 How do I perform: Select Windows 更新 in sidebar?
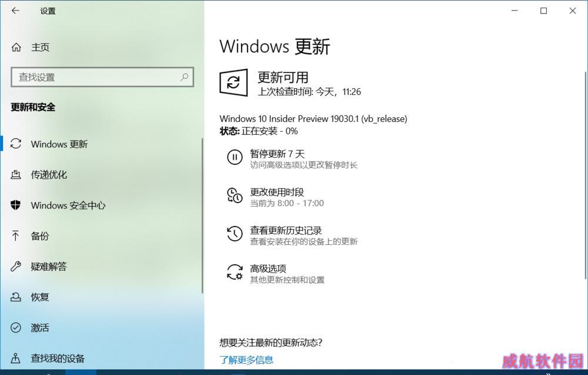click(59, 144)
